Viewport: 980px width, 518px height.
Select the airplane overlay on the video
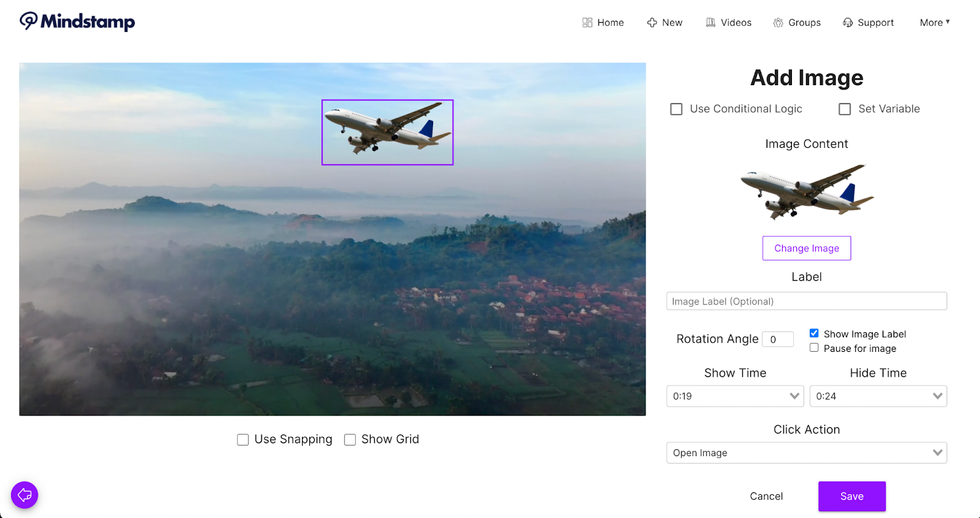coord(387,132)
